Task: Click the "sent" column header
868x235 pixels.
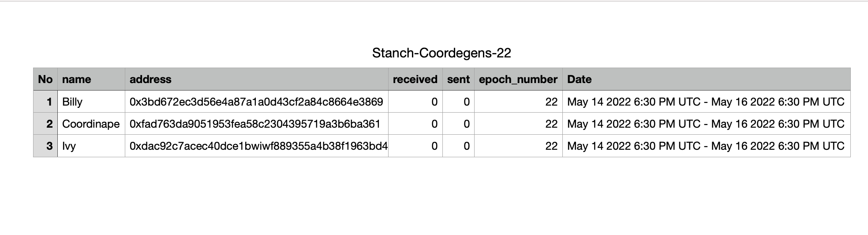Action: [458, 80]
